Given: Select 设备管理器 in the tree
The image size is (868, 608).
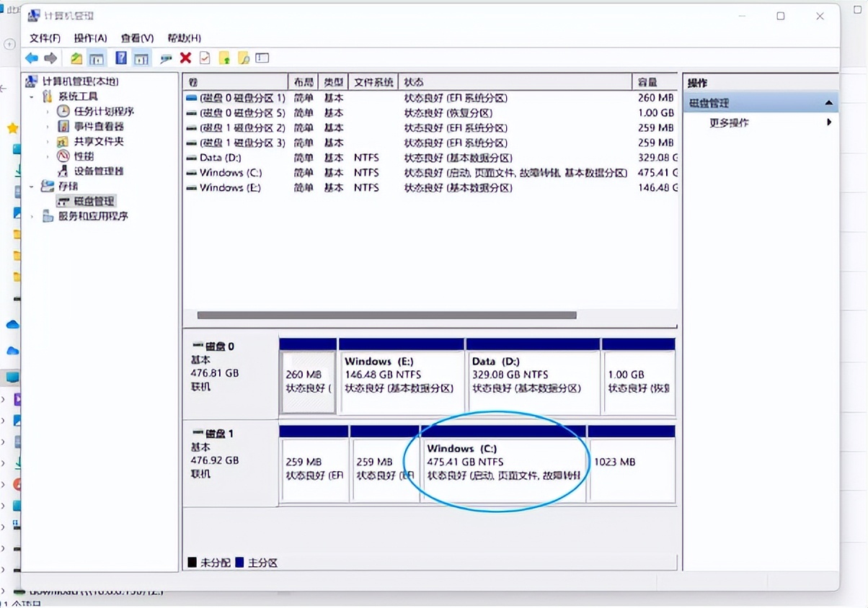Looking at the screenshot, I should pos(99,171).
